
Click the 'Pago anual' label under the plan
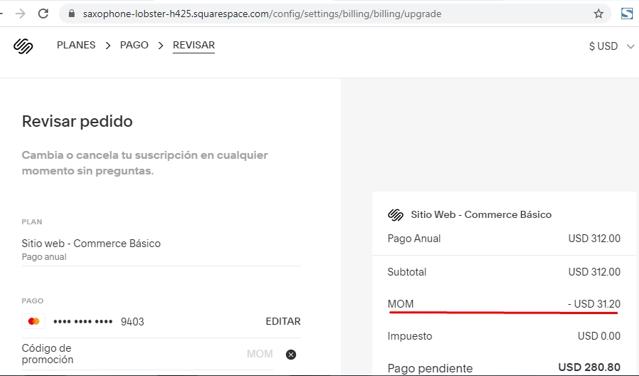tap(44, 257)
